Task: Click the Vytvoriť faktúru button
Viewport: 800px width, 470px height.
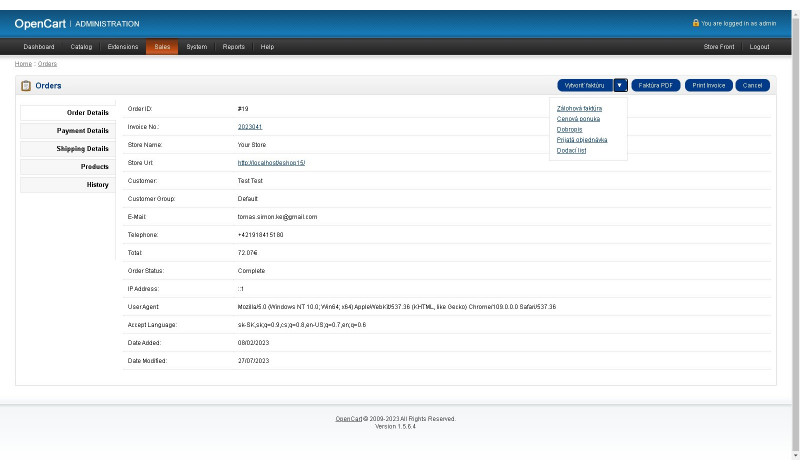Action: [585, 85]
